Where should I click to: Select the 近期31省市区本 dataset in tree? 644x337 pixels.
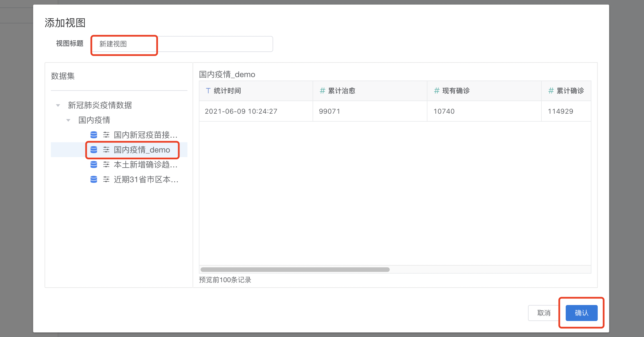[x=146, y=179]
